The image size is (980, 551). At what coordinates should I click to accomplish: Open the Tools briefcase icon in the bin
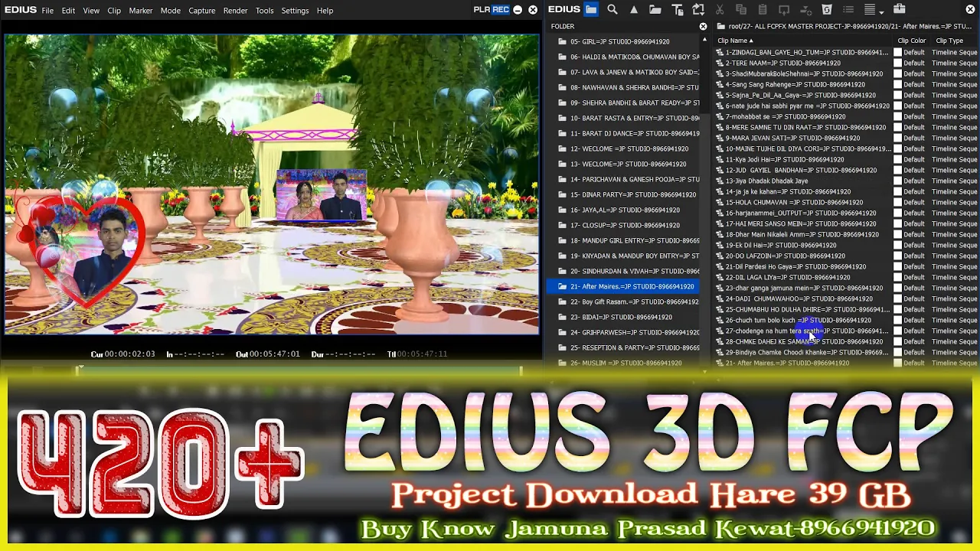pos(899,10)
